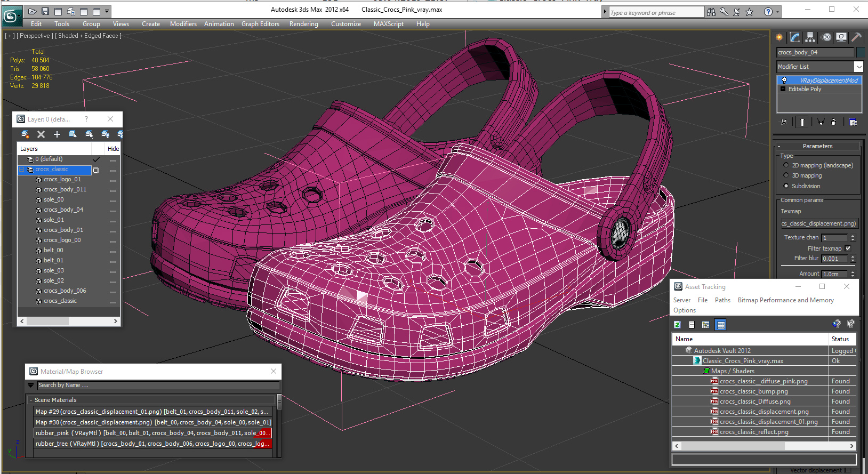Toggle current-layer checkmark for 0 (default) layer
Viewport: 868px width, 474px height.
tap(96, 159)
